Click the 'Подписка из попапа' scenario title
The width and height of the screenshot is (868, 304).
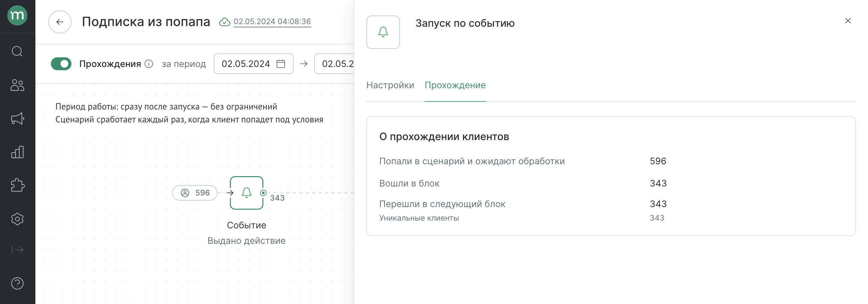click(x=146, y=22)
